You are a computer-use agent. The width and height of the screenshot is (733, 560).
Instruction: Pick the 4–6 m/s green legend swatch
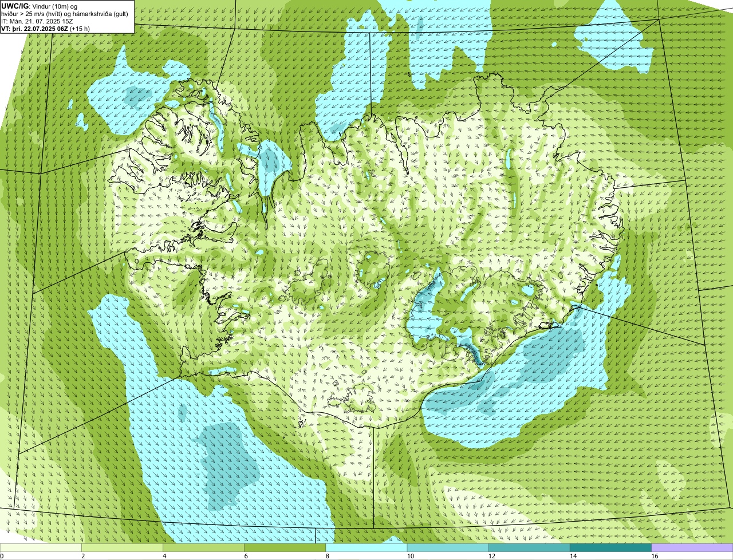pyautogui.click(x=204, y=547)
